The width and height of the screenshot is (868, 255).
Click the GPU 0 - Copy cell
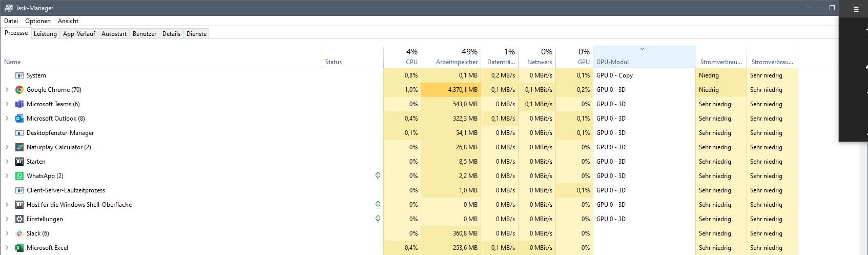pyautogui.click(x=644, y=75)
